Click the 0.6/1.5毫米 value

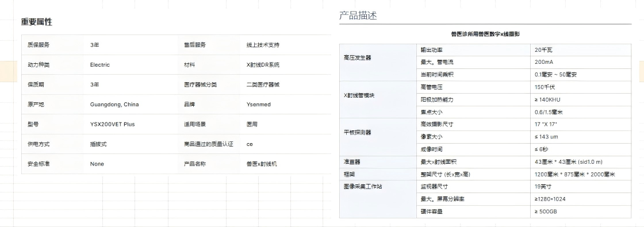coord(549,112)
